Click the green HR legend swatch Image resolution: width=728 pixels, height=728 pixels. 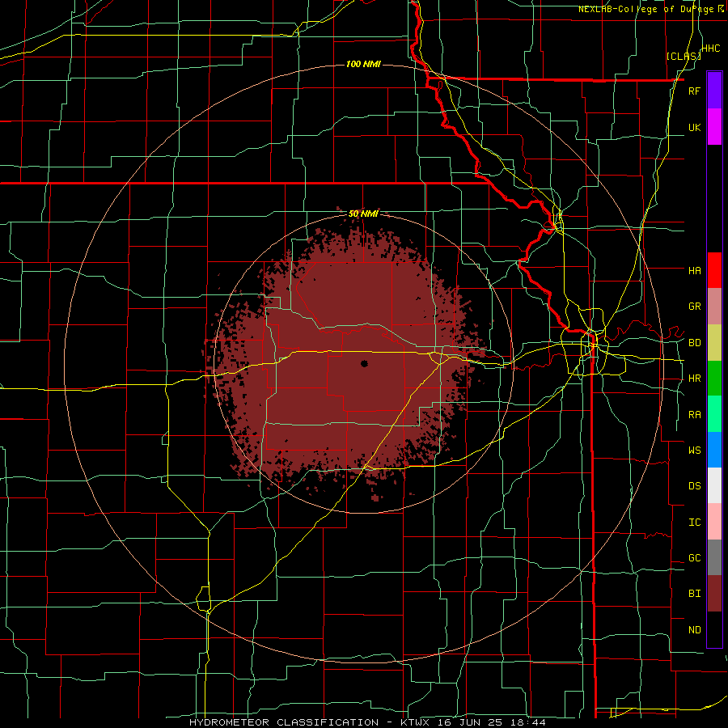coord(714,379)
